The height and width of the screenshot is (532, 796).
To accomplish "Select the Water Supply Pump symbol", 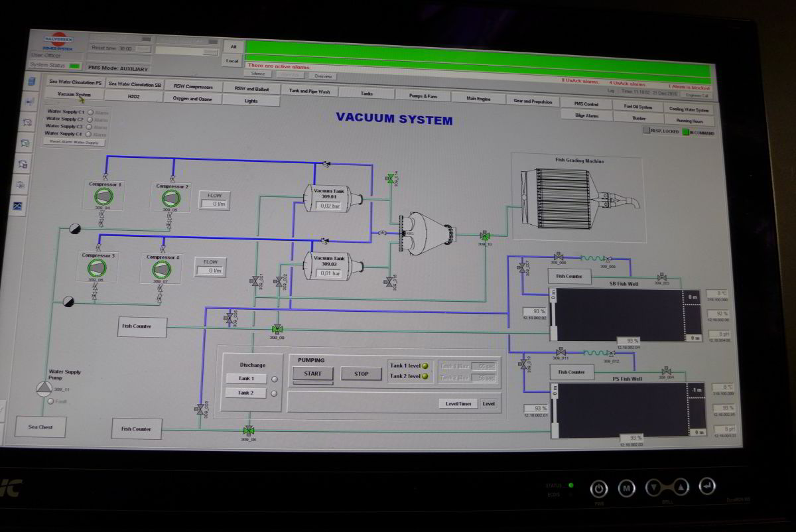I will click(43, 389).
